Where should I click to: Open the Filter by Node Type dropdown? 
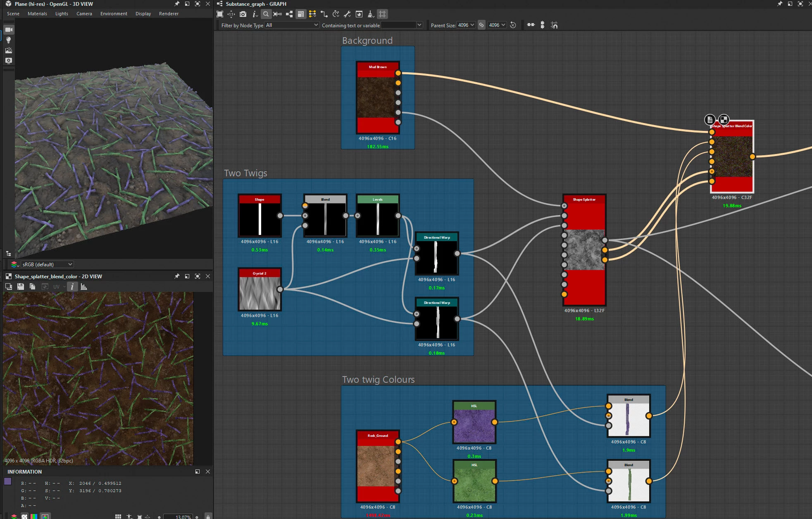(292, 25)
